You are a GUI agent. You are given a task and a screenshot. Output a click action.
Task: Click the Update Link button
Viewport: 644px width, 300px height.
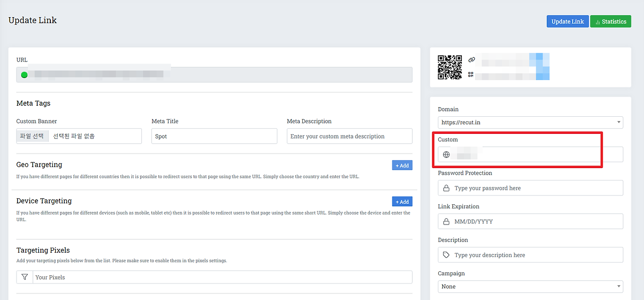tap(568, 22)
